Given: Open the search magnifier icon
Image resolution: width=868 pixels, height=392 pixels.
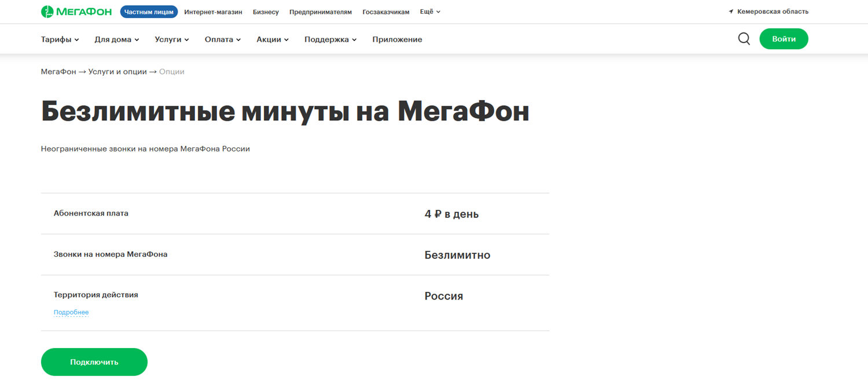Looking at the screenshot, I should 744,39.
